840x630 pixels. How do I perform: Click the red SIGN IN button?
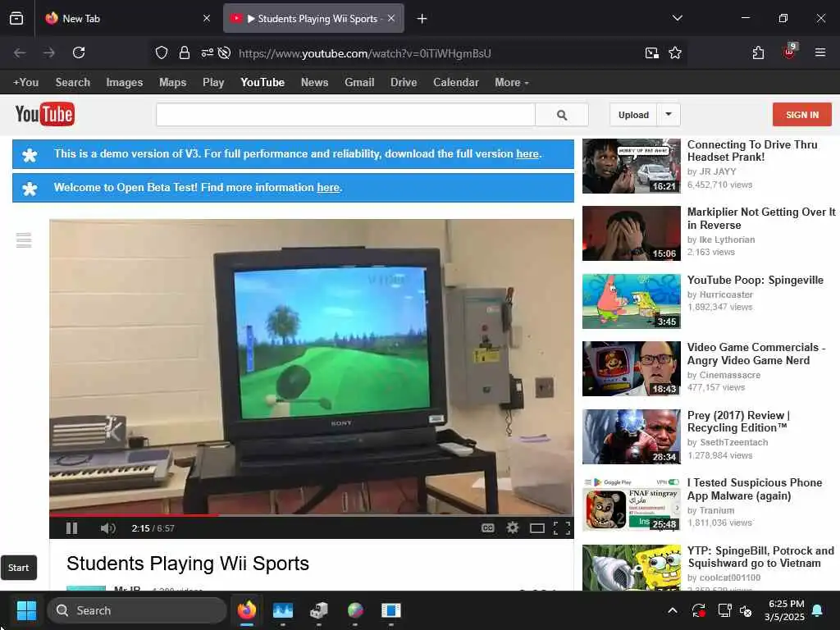click(802, 115)
